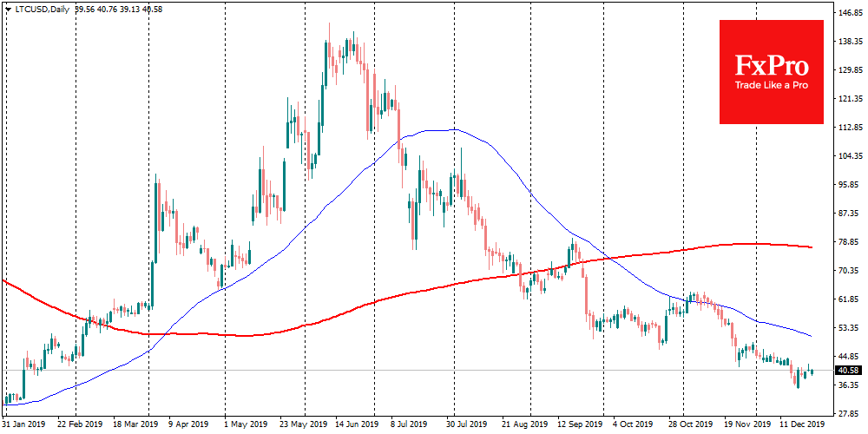Image resolution: width=868 pixels, height=434 pixels.
Task: Click the OHLC values in the chart header
Action: (117, 9)
